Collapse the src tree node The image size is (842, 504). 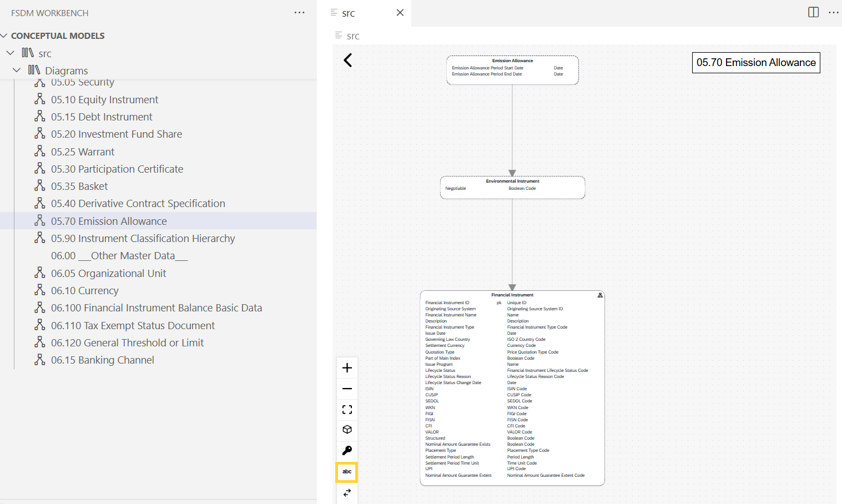coord(11,53)
